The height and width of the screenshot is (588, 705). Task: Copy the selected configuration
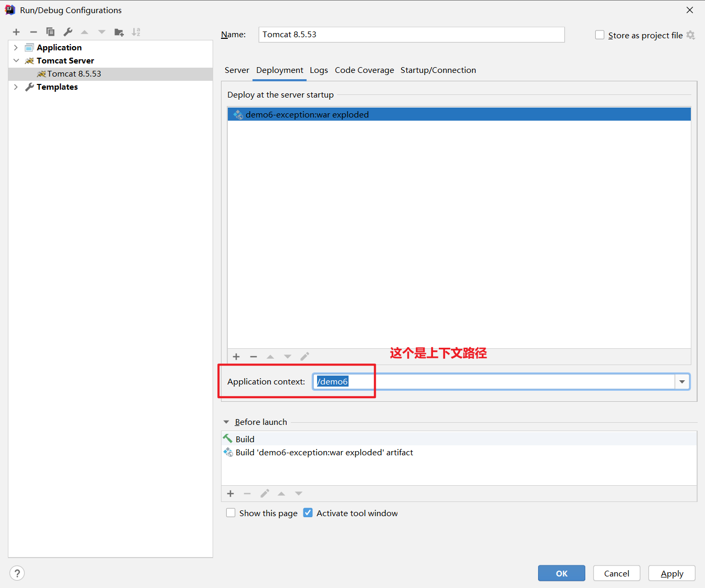50,32
